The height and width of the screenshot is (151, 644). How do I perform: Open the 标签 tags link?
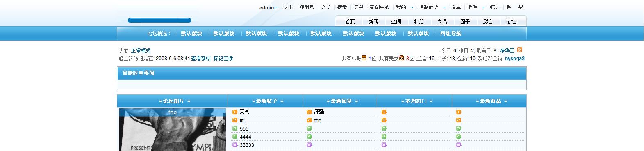pos(358,7)
